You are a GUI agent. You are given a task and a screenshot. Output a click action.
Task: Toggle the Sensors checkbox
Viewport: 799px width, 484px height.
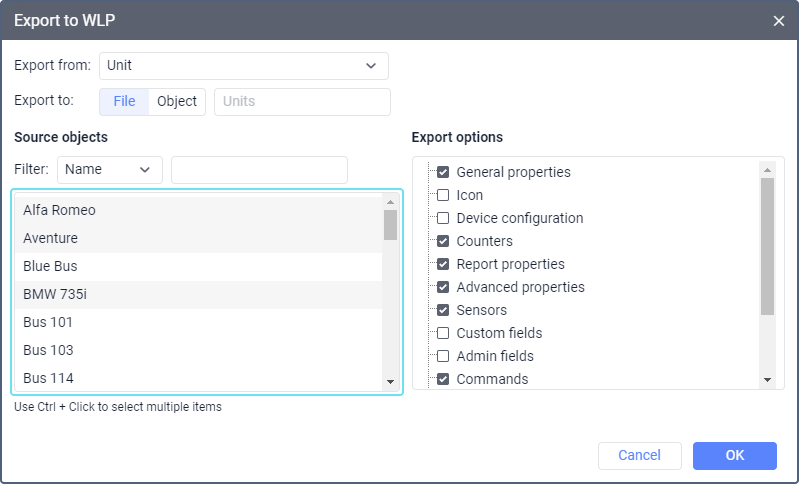443,310
